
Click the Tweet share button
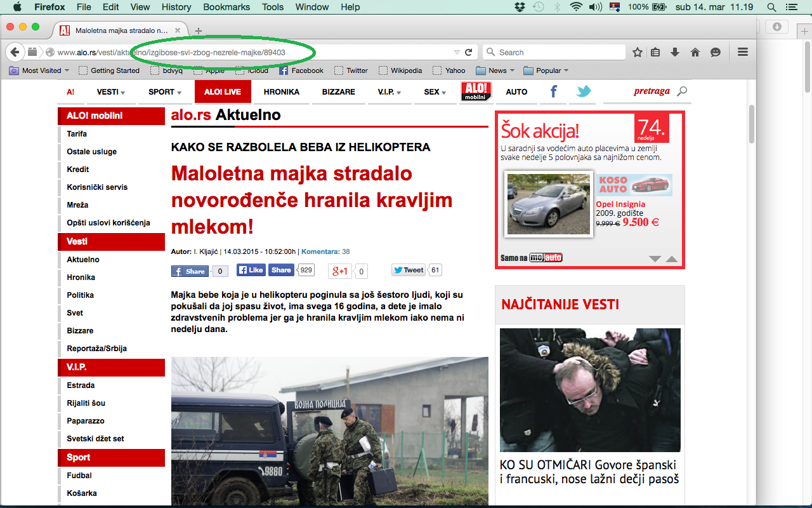(408, 270)
